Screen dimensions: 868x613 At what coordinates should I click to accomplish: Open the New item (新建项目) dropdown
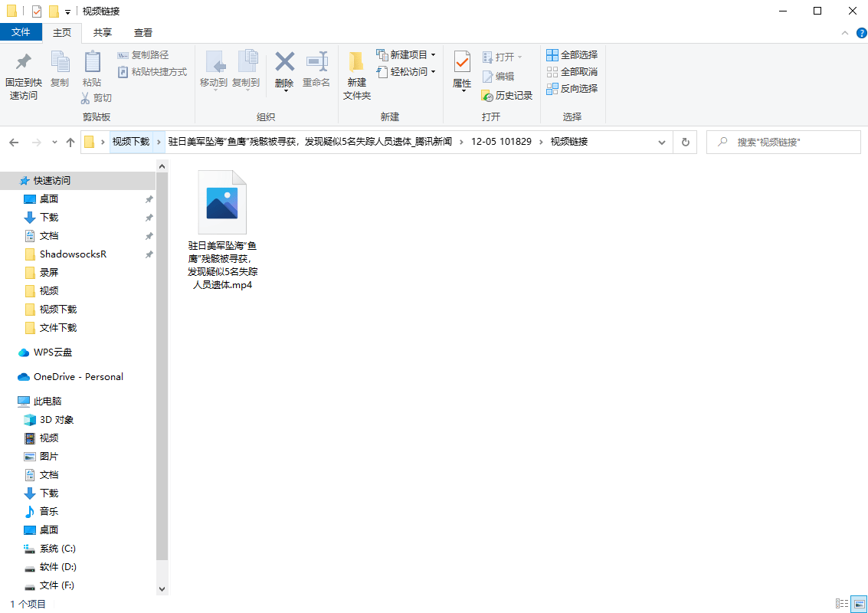click(x=406, y=55)
